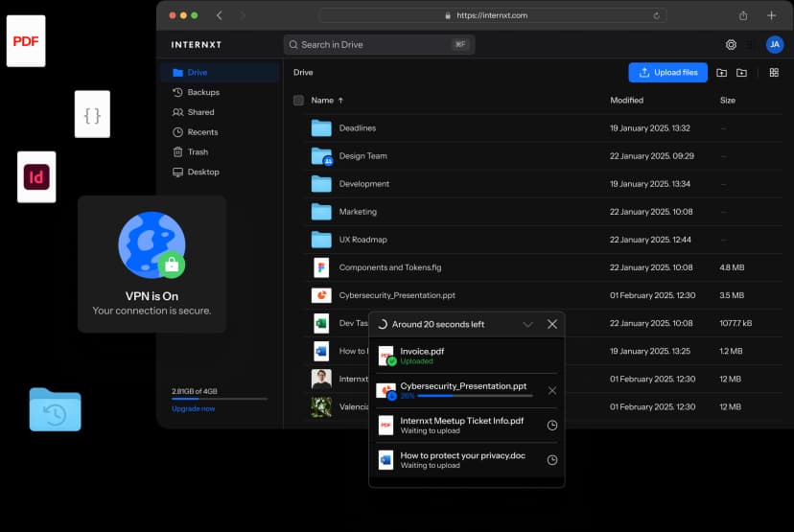The width and height of the screenshot is (794, 532).
Task: Click the Invoice.pdf uploaded item
Action: point(466,356)
